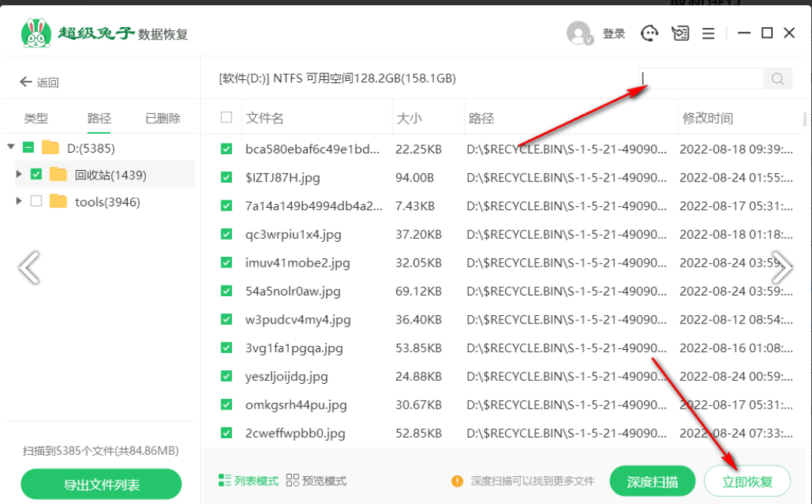Uncheck the 7a14a149b4994db4a2 file checkbox
The image size is (812, 504).
[x=226, y=206]
